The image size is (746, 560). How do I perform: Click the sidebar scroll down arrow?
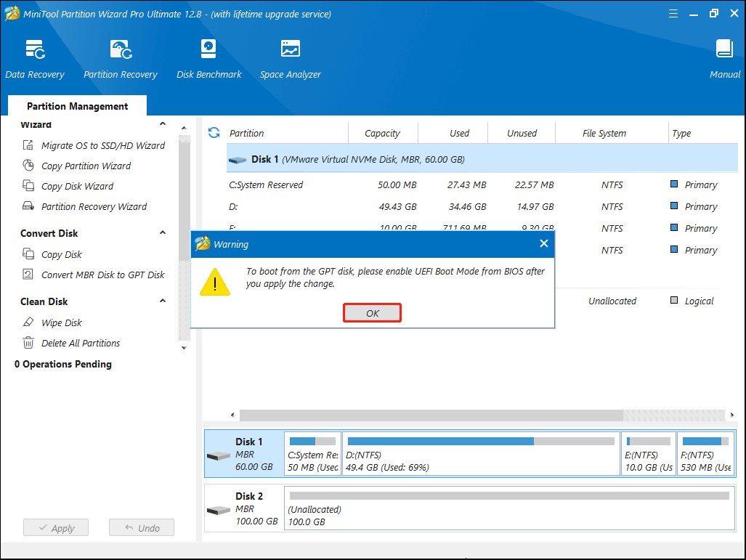click(x=184, y=348)
